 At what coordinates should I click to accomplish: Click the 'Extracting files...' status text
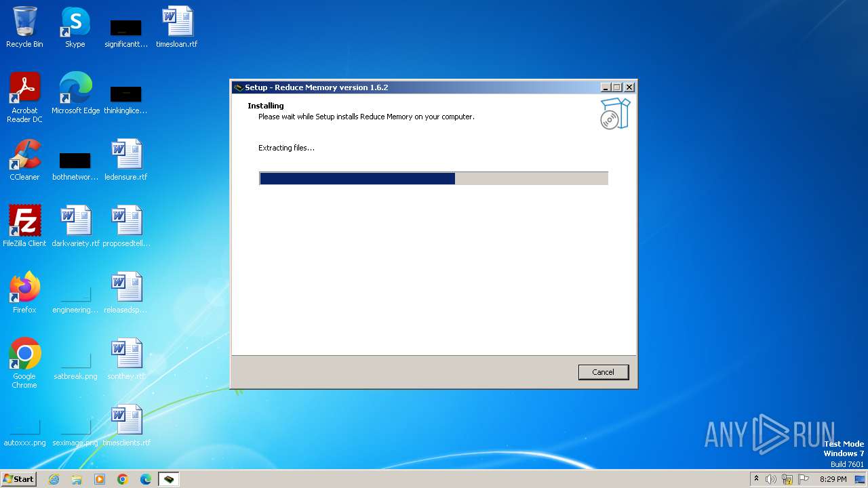coord(286,148)
